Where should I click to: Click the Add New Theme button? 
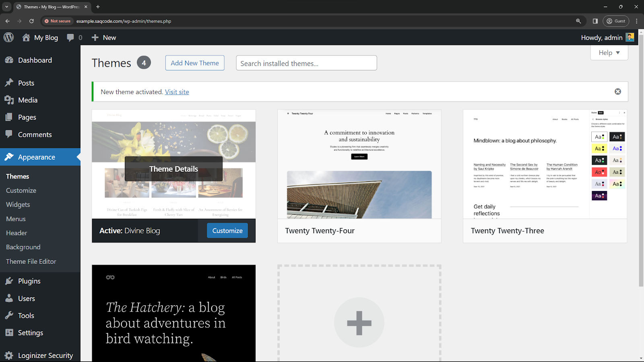[195, 63]
